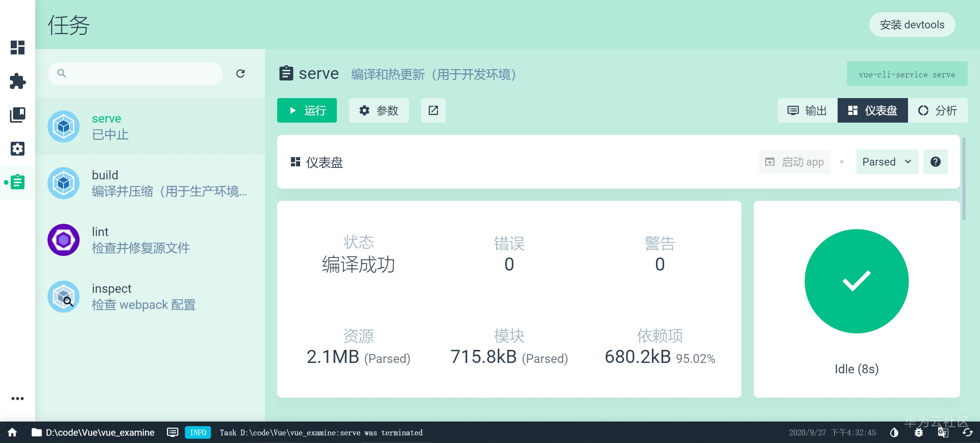The width and height of the screenshot is (980, 443).
Task: Switch to the 输出 (output) tab
Action: pos(807,110)
